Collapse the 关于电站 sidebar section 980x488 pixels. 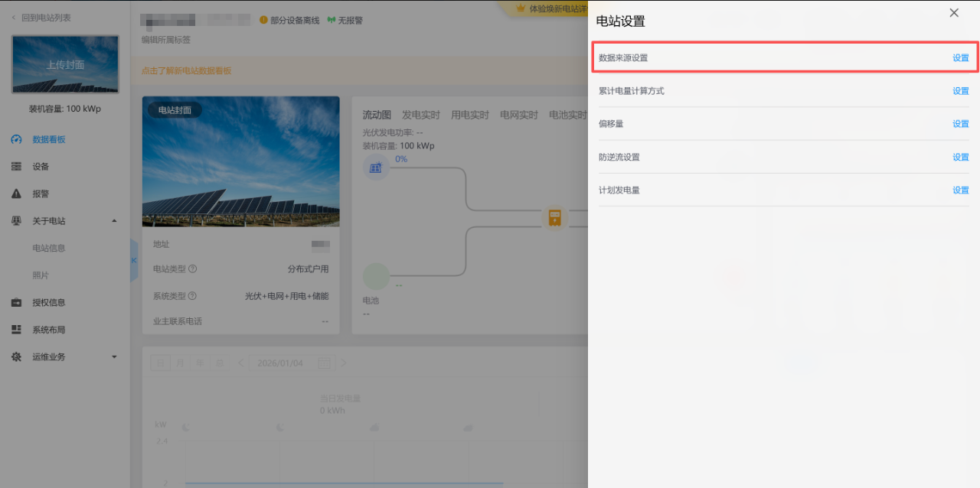coord(114,221)
